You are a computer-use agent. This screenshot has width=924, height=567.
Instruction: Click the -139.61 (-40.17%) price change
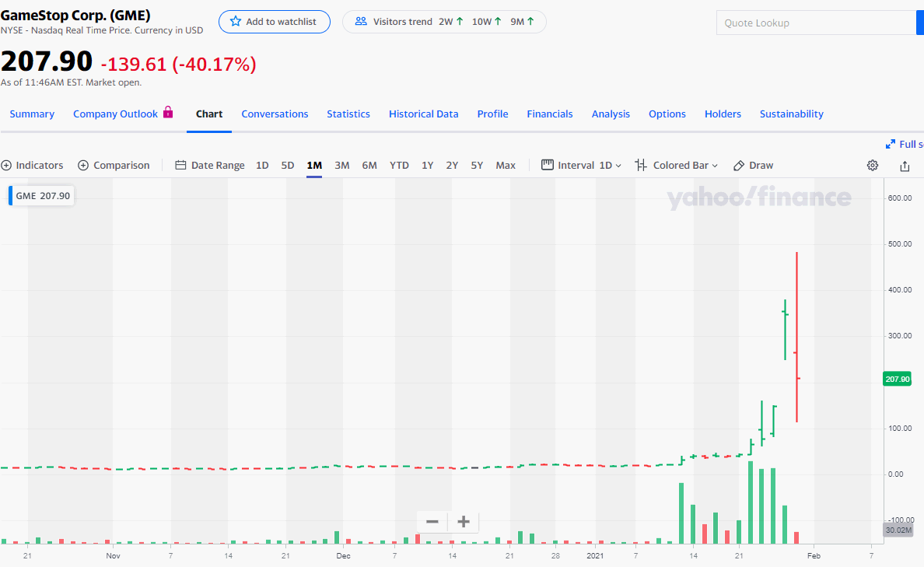click(x=179, y=65)
